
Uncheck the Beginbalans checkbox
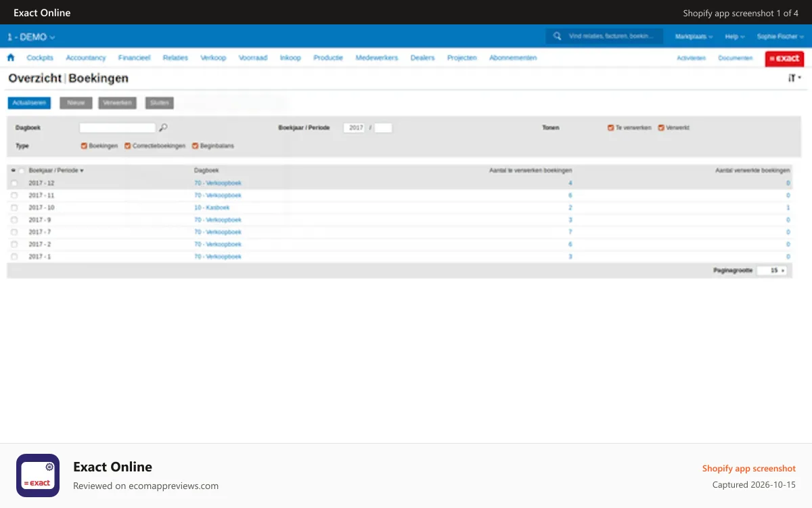click(195, 146)
